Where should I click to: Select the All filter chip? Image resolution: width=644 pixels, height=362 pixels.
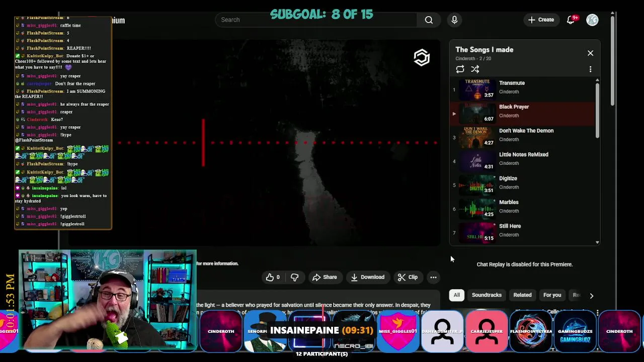pyautogui.click(x=457, y=295)
